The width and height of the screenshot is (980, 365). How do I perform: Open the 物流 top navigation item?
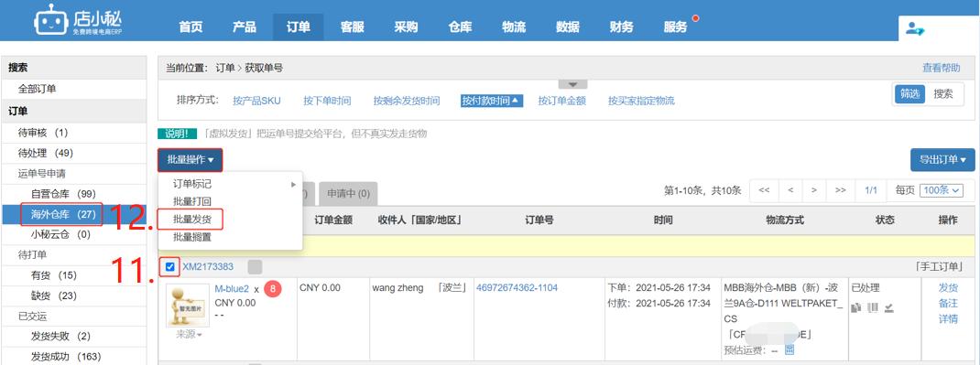514,27
